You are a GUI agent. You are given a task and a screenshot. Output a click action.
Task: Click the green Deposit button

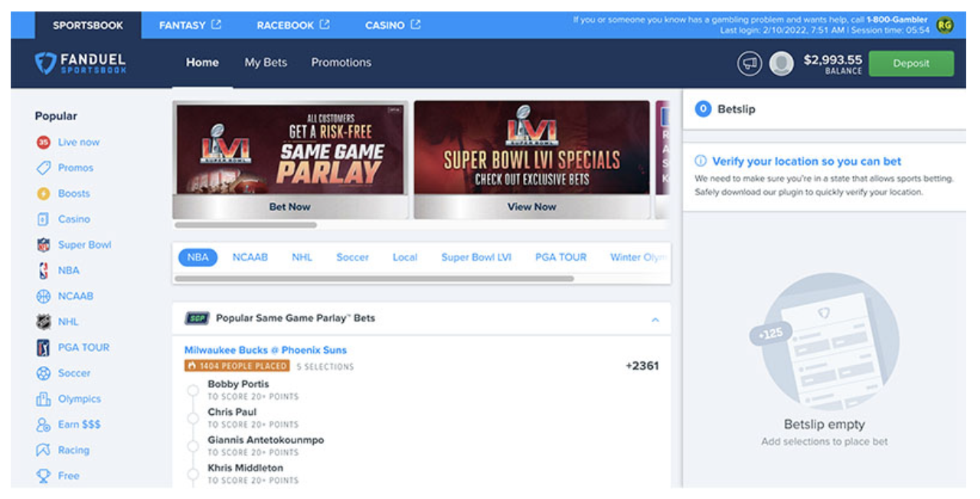(911, 64)
